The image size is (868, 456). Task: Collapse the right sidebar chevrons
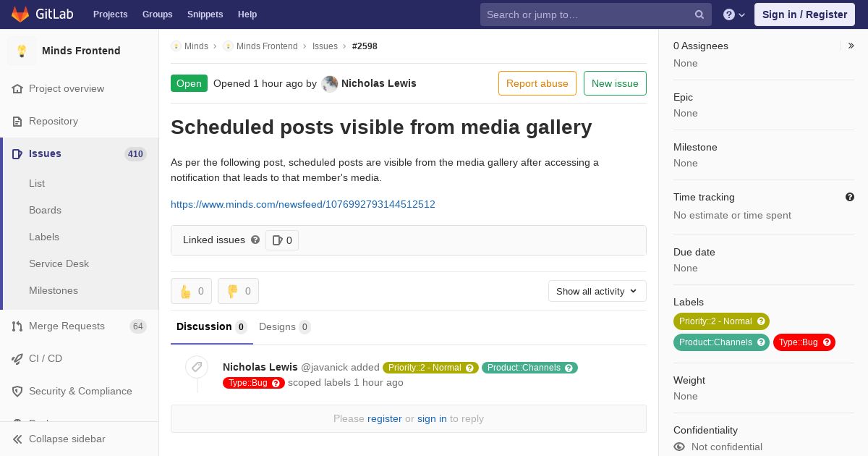coord(851,46)
